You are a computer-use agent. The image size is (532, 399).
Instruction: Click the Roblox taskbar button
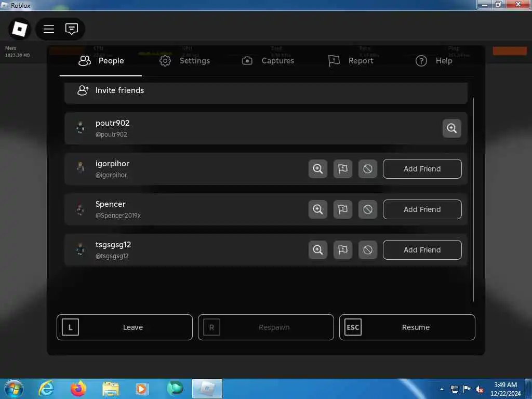pos(207,389)
